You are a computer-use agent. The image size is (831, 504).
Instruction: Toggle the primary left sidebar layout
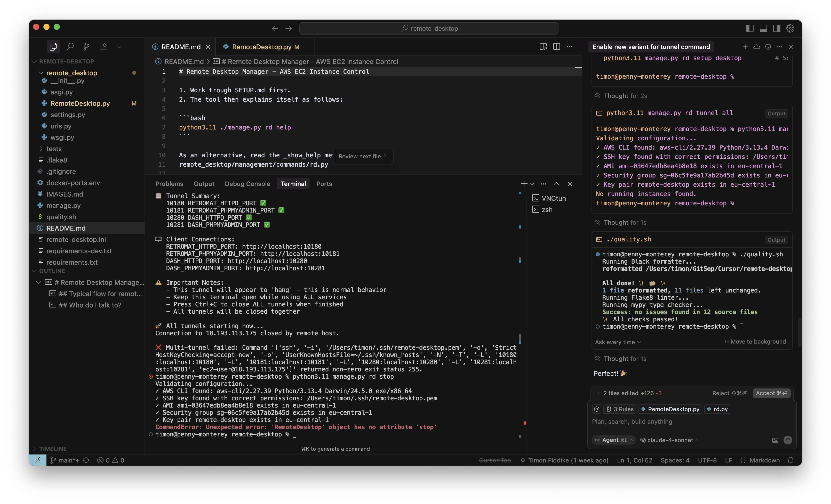click(750, 28)
